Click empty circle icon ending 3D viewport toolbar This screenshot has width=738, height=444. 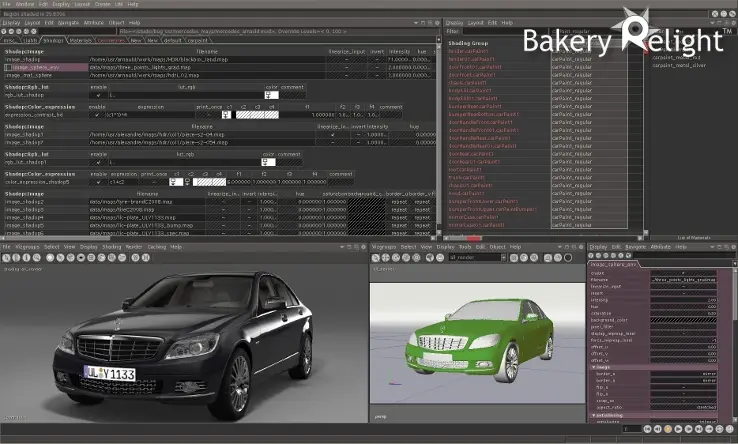tap(568, 258)
